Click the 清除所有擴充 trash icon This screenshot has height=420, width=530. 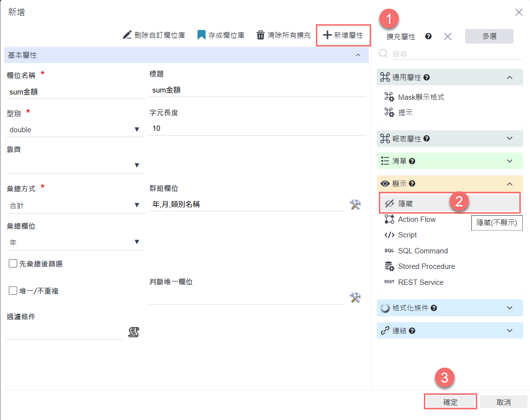[x=261, y=35]
